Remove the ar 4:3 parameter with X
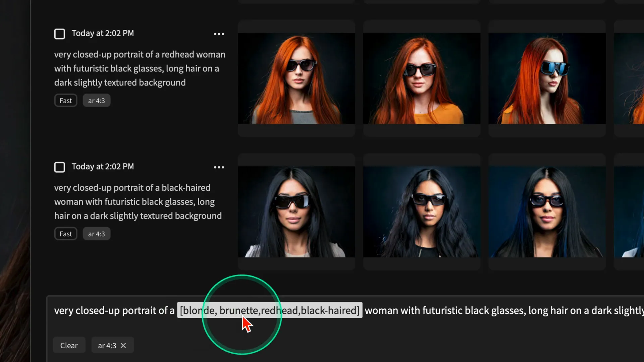Image resolution: width=644 pixels, height=362 pixels. (123, 345)
